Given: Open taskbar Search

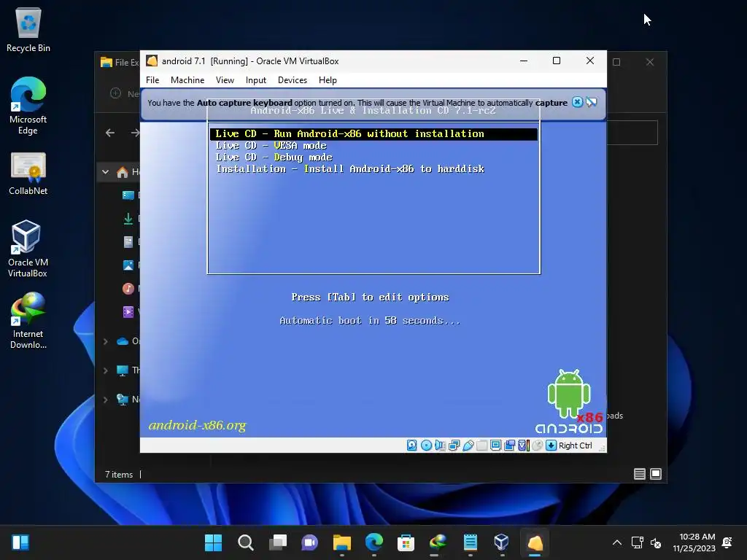Looking at the screenshot, I should tap(245, 542).
